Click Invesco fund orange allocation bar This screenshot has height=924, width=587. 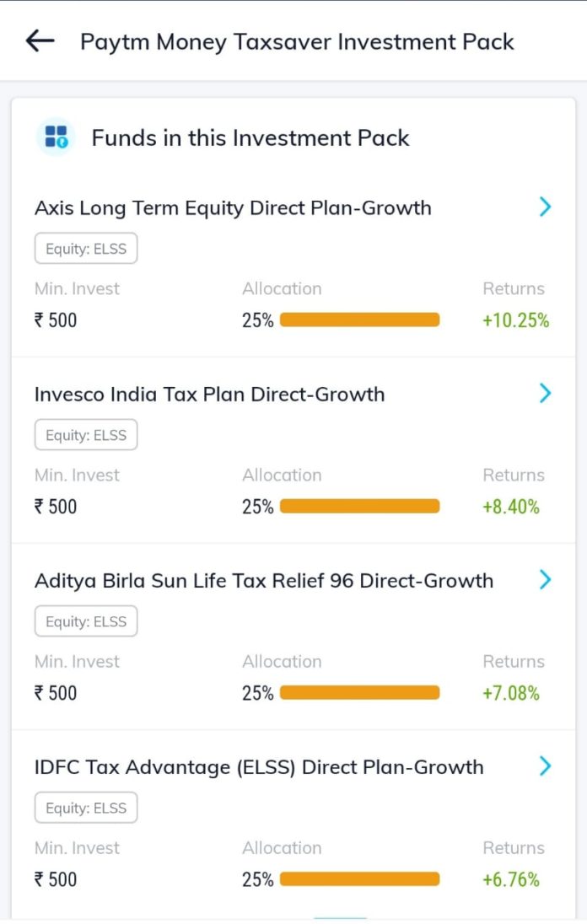(359, 507)
